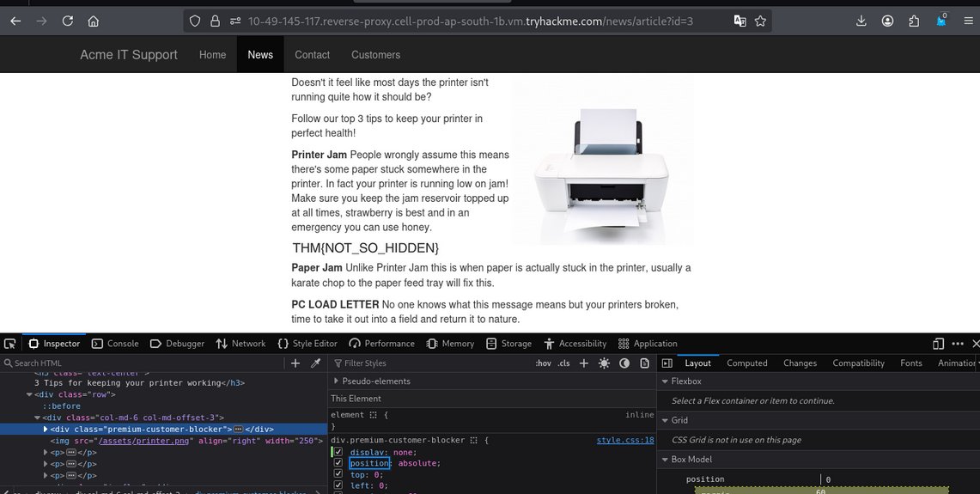This screenshot has height=494, width=980.
Task: Highlight elements matching div.premium-customer-blocker selector
Action: coord(474,440)
